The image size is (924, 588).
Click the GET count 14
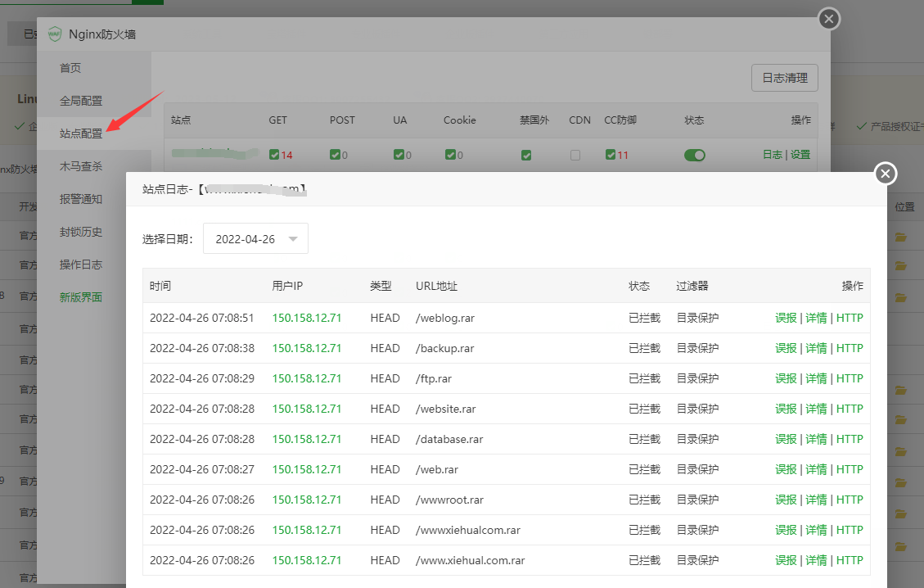286,155
